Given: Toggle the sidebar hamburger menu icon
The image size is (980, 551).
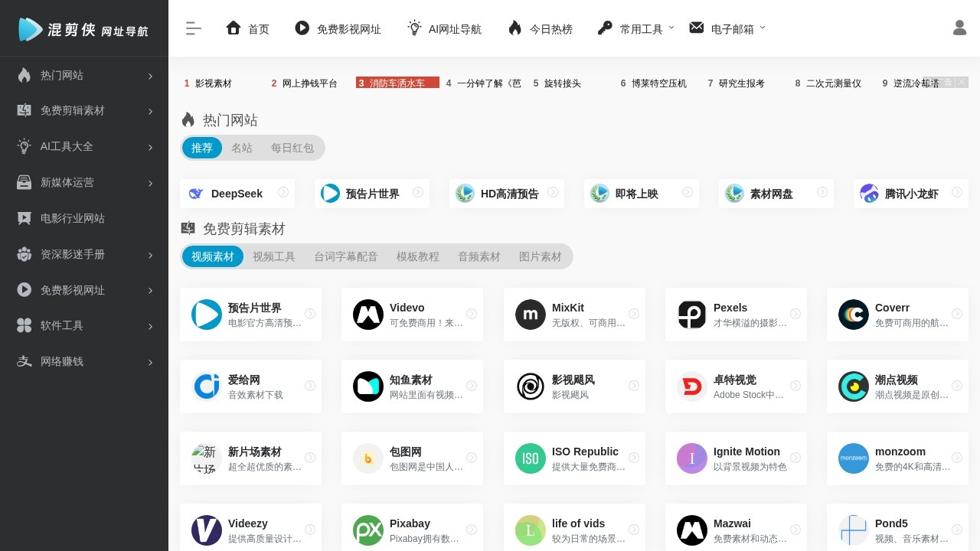Looking at the screenshot, I should 194,28.
